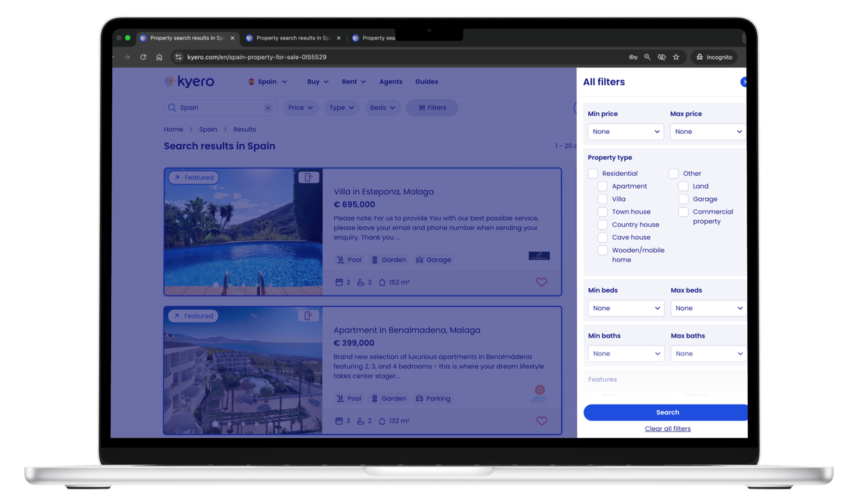Click the browser home icon

point(159,57)
